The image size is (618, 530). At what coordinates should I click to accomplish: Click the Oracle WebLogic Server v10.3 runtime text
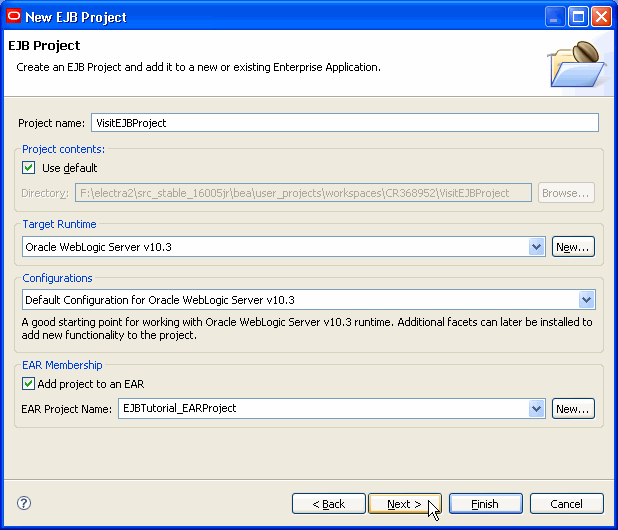tap(99, 247)
